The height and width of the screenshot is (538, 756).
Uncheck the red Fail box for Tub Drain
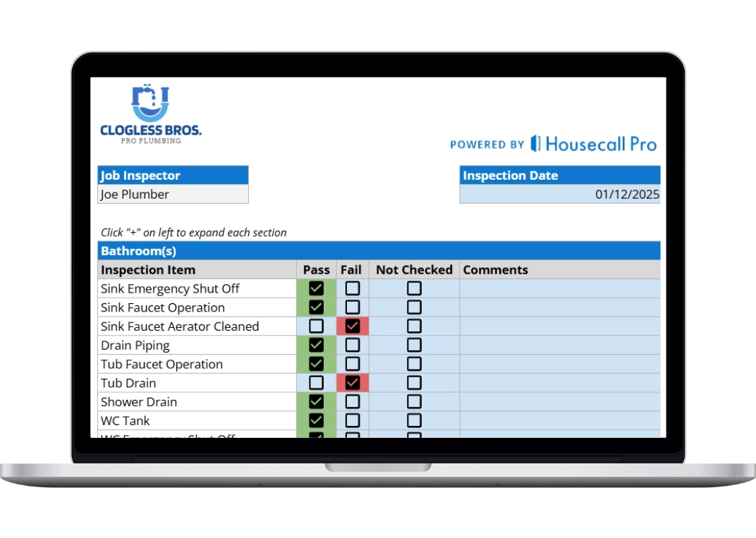(352, 383)
